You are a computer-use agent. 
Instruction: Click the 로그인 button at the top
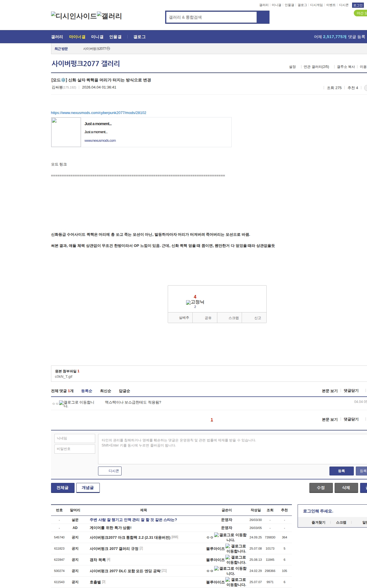[x=358, y=5]
